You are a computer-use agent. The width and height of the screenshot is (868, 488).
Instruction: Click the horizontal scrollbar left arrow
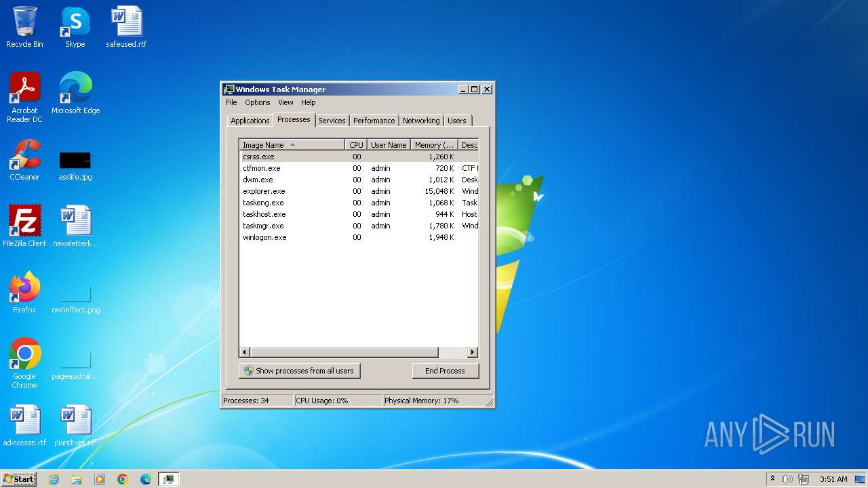245,352
